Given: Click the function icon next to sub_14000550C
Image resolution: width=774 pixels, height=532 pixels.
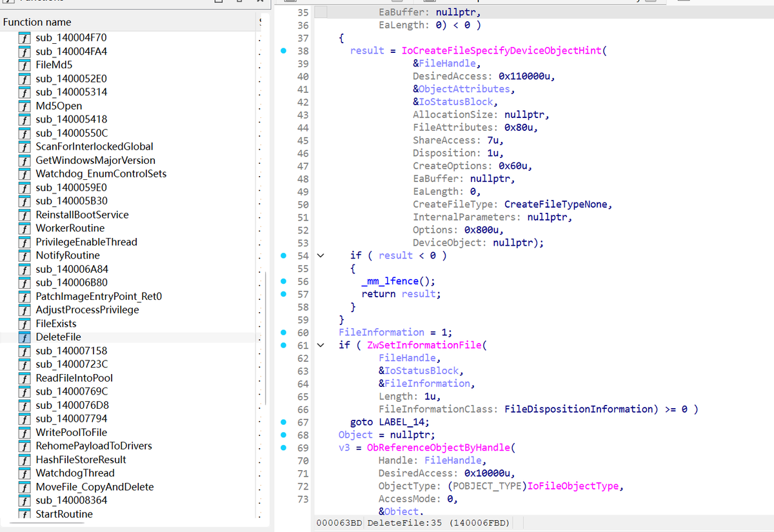Looking at the screenshot, I should tap(25, 133).
